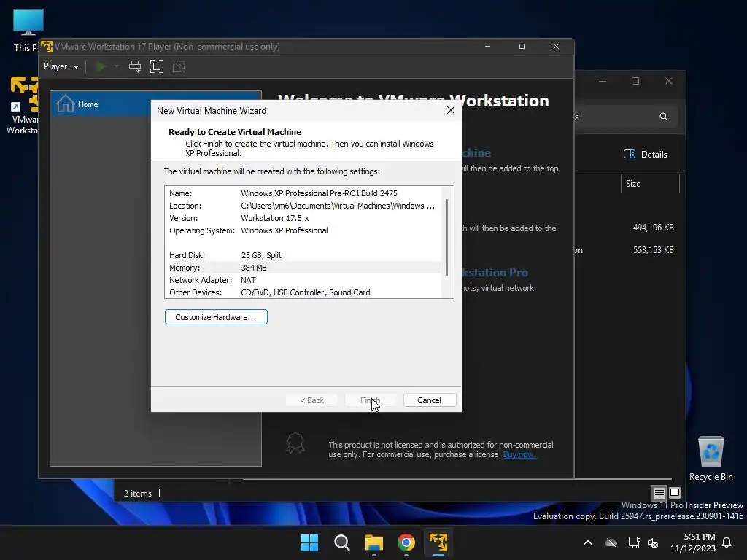Maximize the VMware Workstation Player window
Screen dimensions: 747x560
[522, 46]
